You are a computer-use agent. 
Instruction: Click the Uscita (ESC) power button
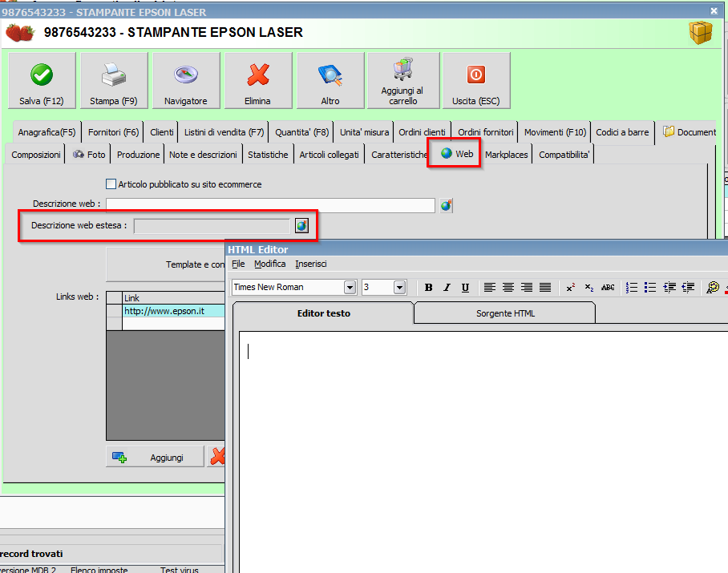pos(476,81)
